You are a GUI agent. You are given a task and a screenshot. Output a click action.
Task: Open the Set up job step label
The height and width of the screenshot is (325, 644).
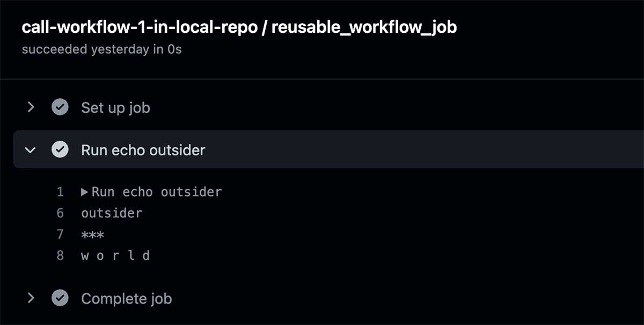coord(115,108)
